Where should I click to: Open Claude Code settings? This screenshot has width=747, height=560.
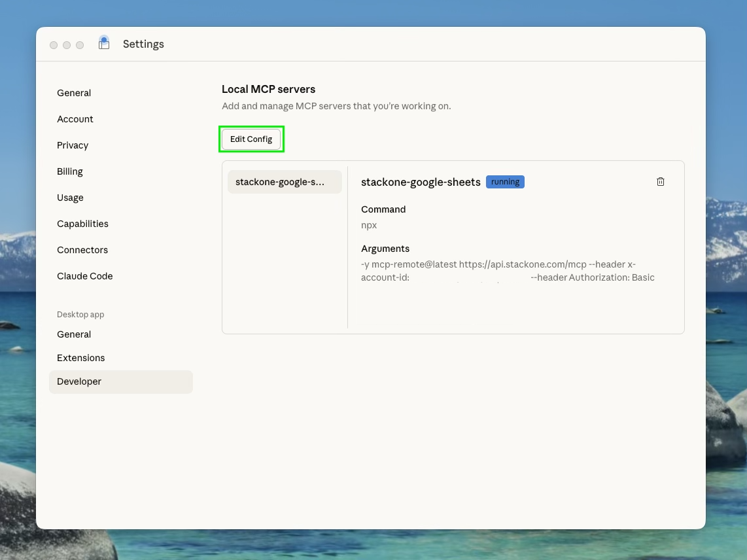coord(84,275)
